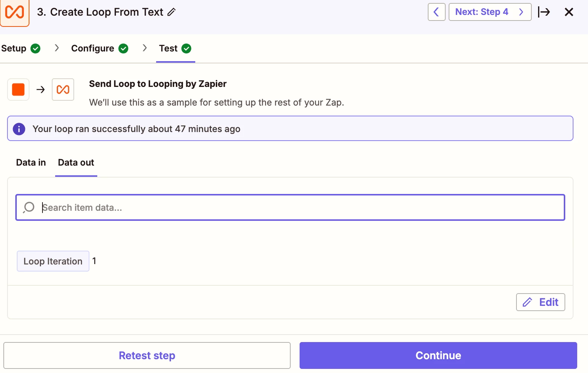
Task: Click the 'Send Loop to Looping by Zapier' heading
Action: (x=158, y=84)
